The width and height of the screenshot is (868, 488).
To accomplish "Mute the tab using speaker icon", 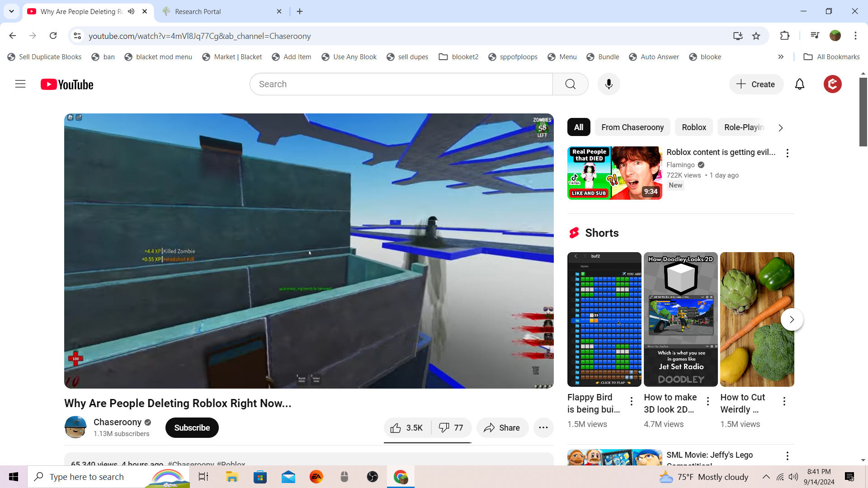I will point(131,11).
